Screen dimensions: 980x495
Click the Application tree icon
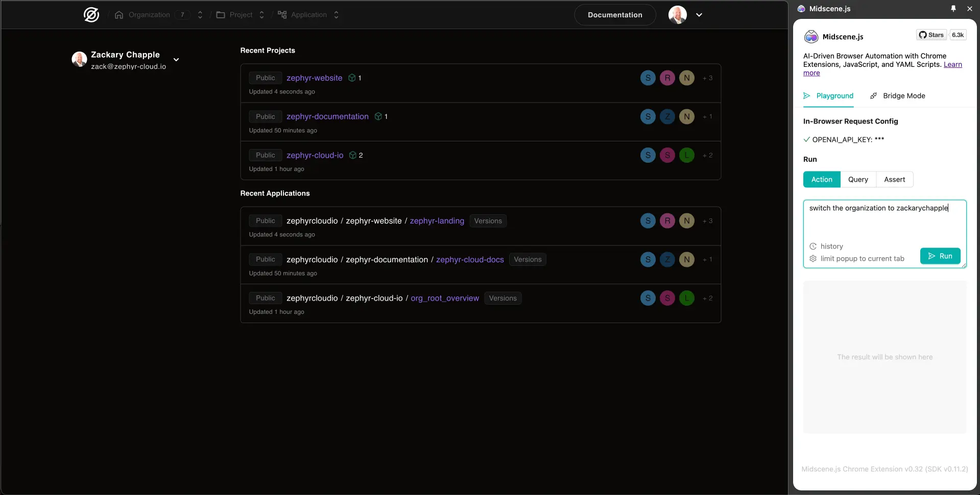(282, 15)
